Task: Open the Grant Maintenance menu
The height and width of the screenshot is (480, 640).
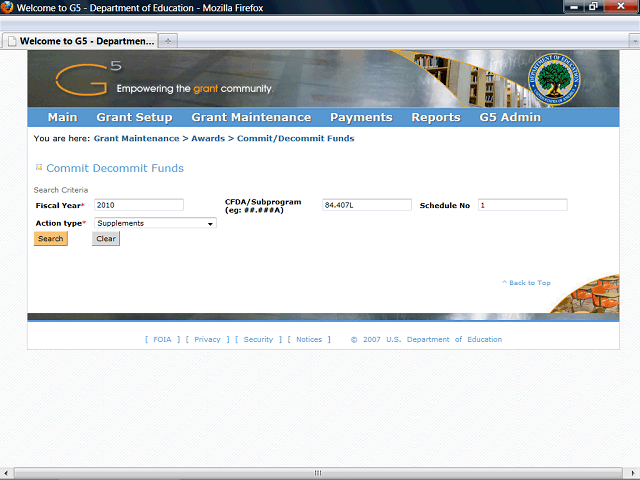Action: [251, 118]
